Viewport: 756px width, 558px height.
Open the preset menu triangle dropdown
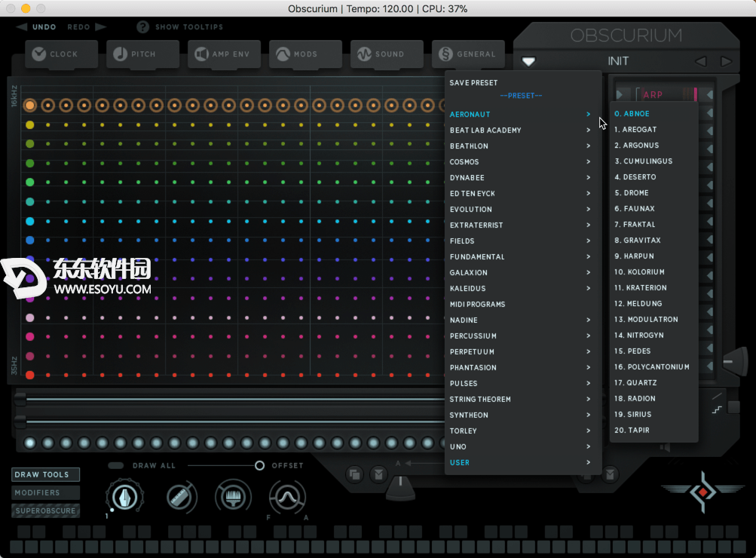point(528,62)
